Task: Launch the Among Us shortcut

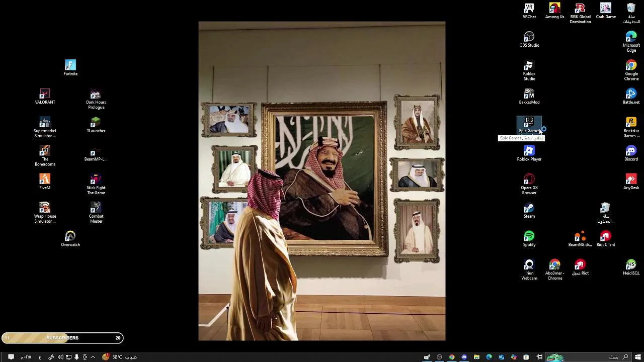Action: coord(554,11)
